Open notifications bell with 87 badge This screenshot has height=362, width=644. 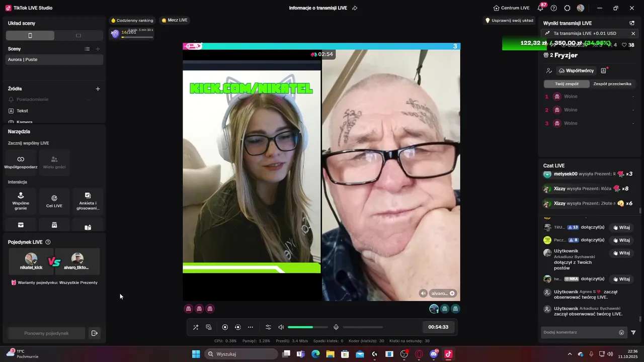[x=541, y=8]
